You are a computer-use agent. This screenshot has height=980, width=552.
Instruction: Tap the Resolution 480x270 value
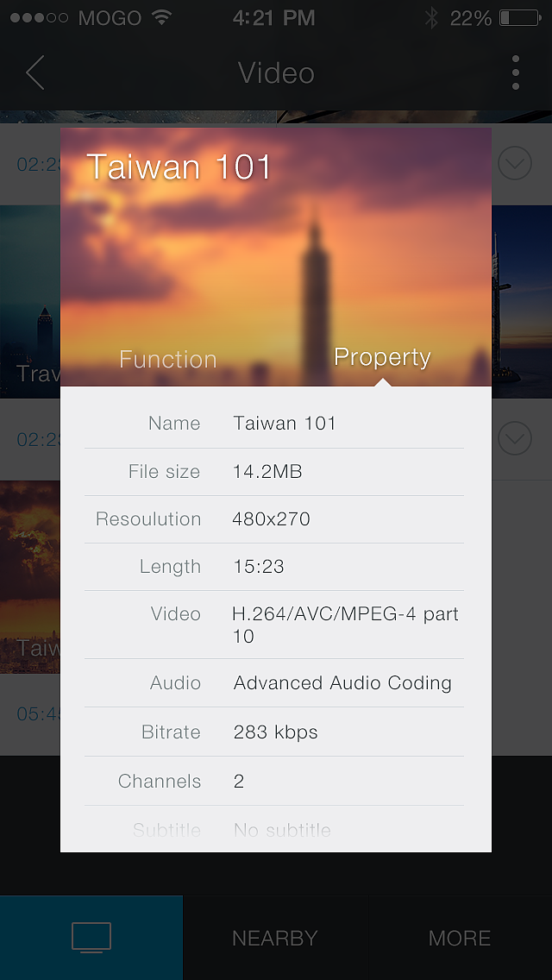(271, 519)
